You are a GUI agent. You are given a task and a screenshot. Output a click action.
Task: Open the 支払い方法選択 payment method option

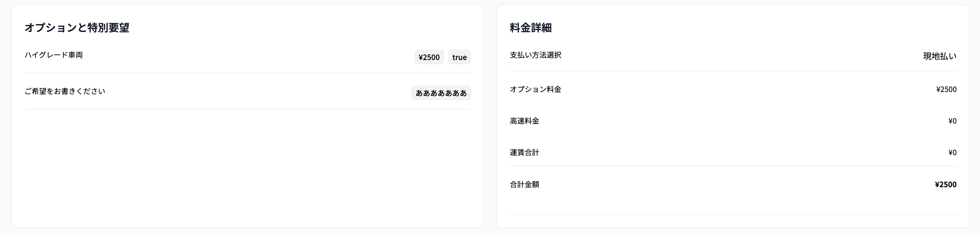pyautogui.click(x=535, y=56)
